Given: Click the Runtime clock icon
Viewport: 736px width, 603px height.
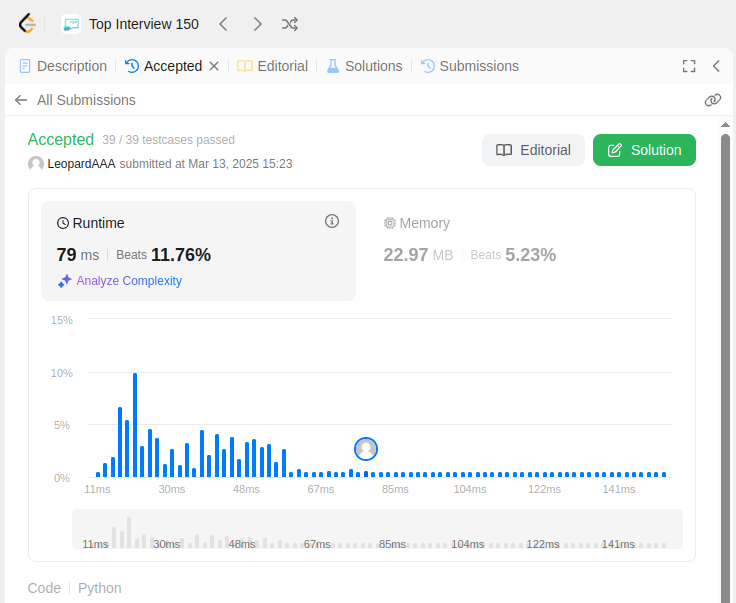Looking at the screenshot, I should pos(63,223).
